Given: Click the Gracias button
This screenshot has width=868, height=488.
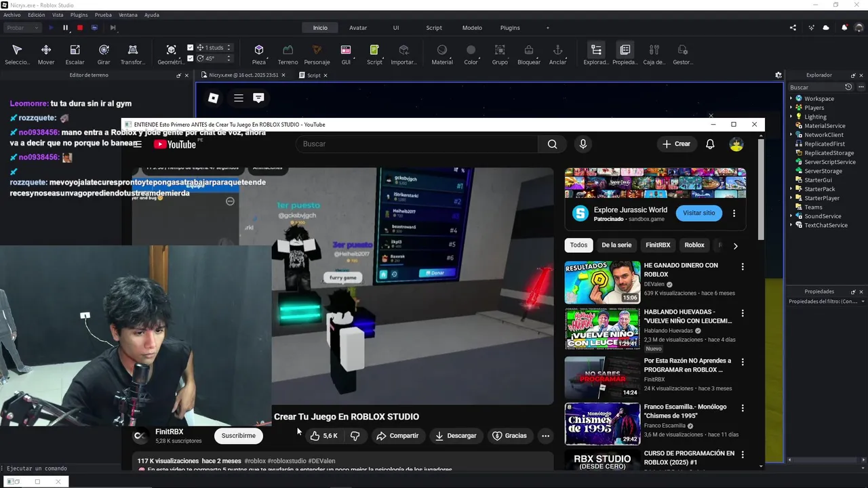Looking at the screenshot, I should 509,436.
